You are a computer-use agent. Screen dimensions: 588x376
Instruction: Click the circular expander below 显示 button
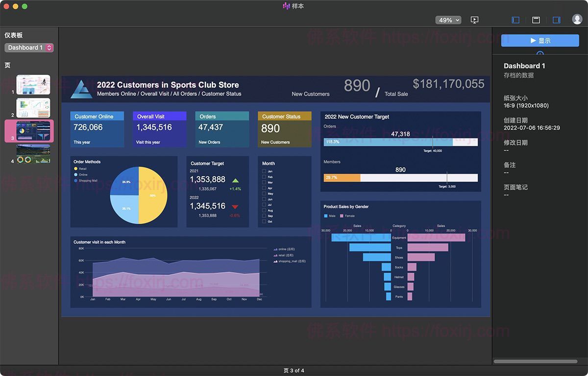(x=540, y=53)
